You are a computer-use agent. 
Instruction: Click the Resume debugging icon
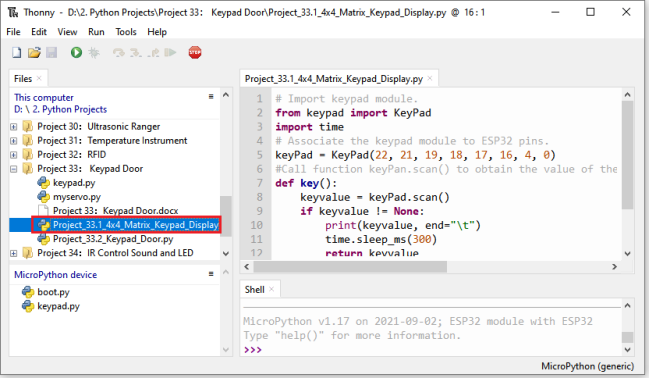click(x=170, y=53)
